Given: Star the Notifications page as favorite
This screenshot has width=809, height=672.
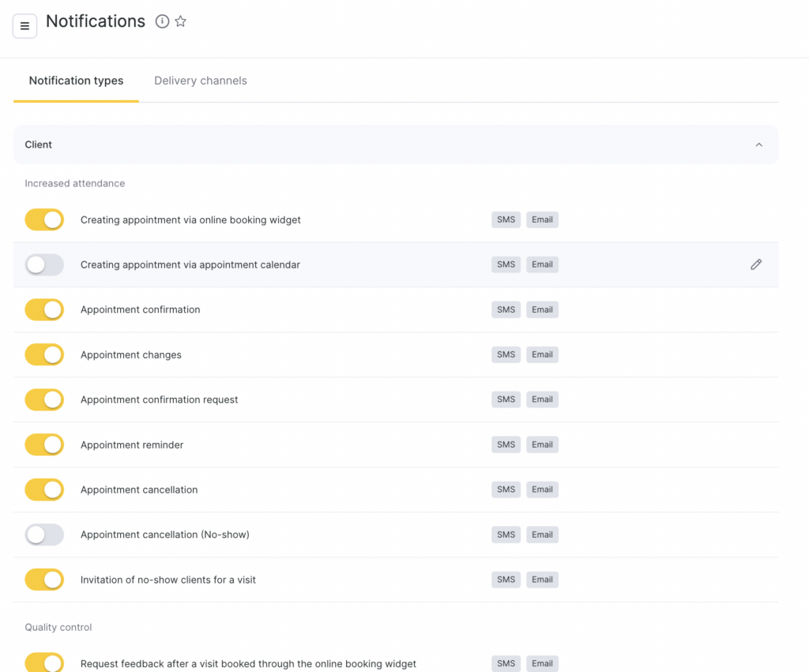Looking at the screenshot, I should tap(181, 21).
